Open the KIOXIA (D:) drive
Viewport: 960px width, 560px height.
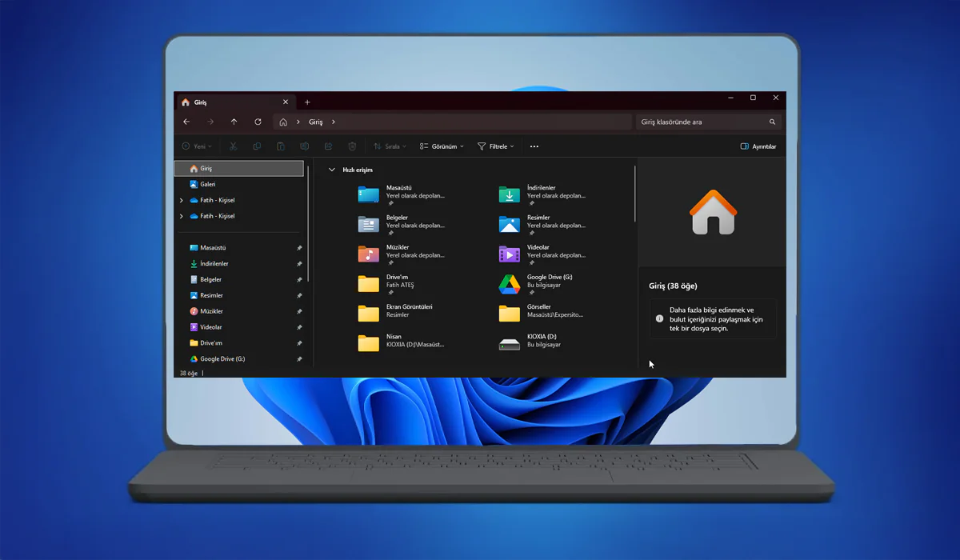click(x=531, y=341)
